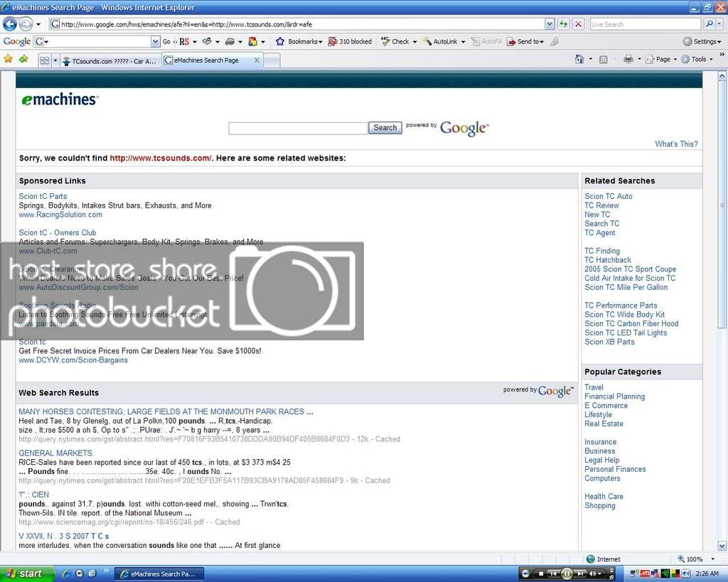Open the Send to toolbar menu

pyautogui.click(x=525, y=42)
